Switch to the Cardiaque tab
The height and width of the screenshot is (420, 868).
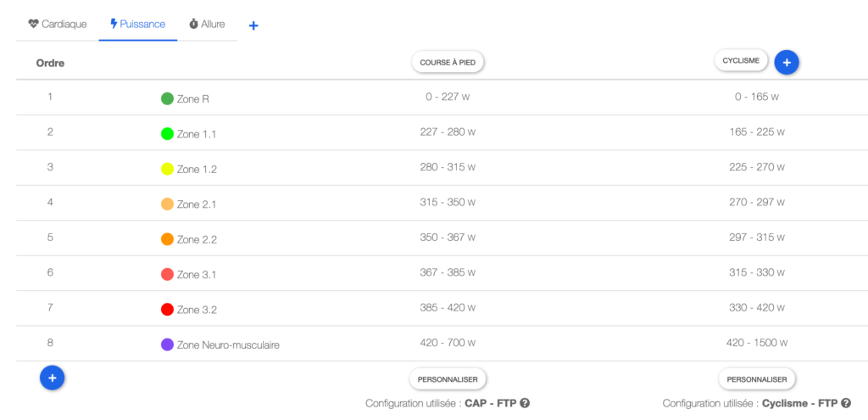point(58,25)
